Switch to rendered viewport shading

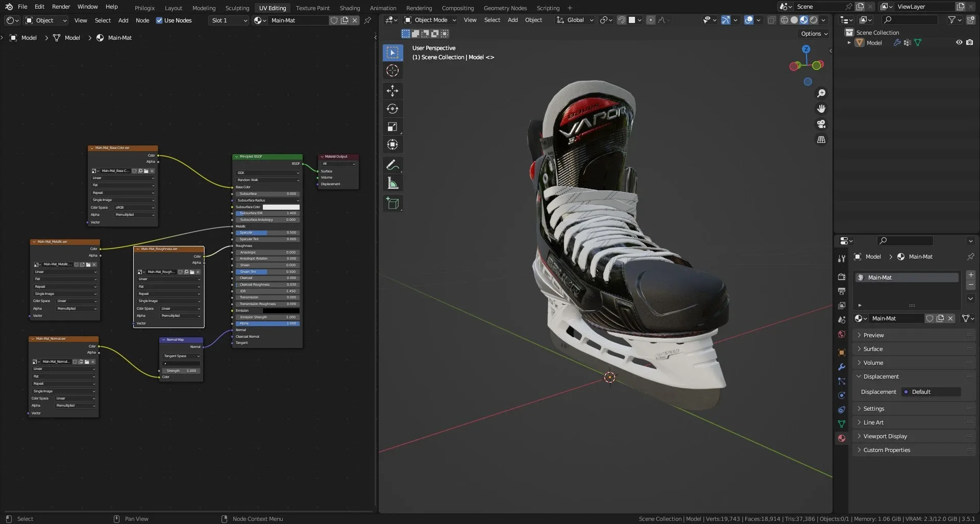pos(814,20)
